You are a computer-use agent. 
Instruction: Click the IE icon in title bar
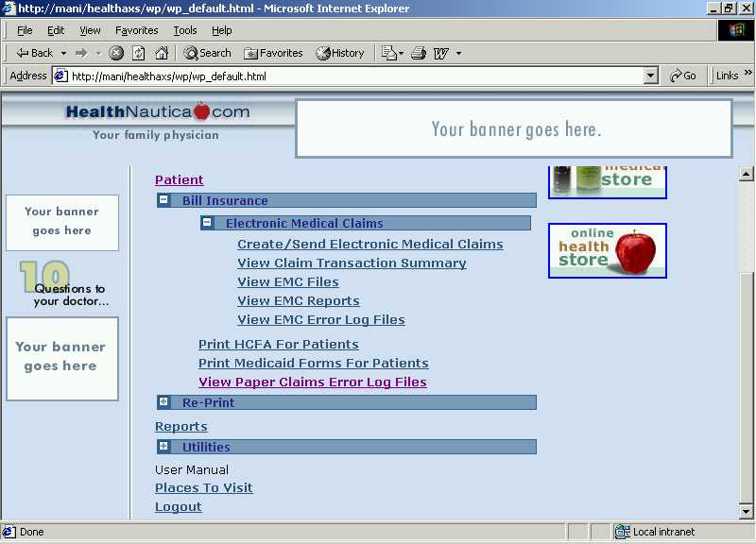click(9, 8)
